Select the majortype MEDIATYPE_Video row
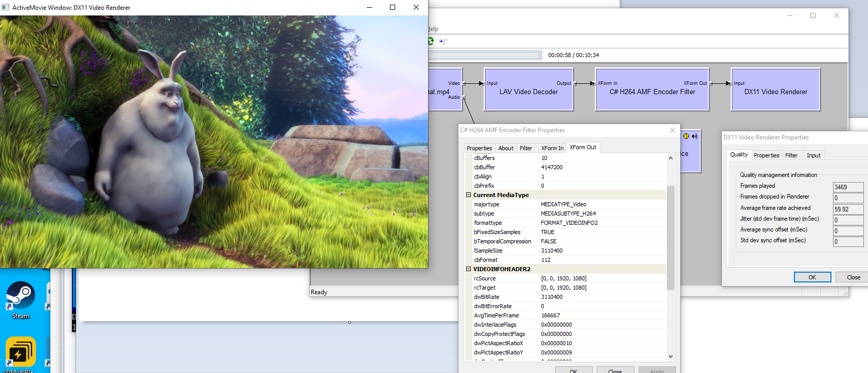The height and width of the screenshot is (373, 868). [569, 204]
